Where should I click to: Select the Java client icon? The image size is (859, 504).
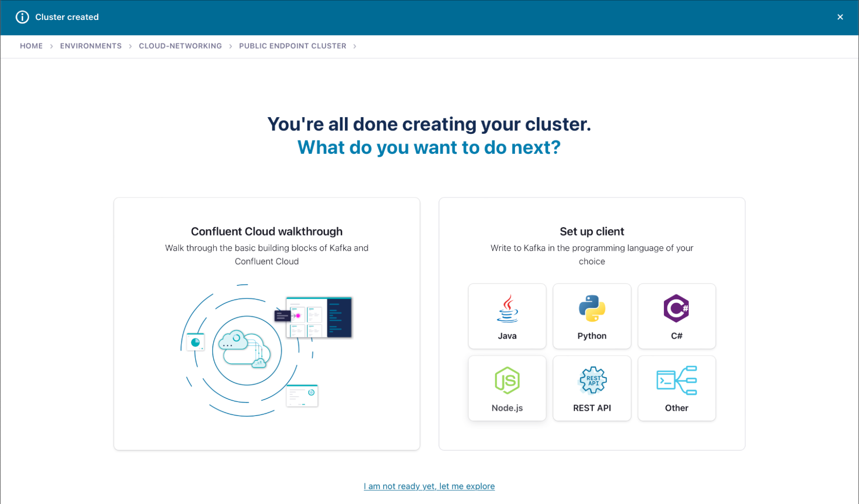pos(507,309)
